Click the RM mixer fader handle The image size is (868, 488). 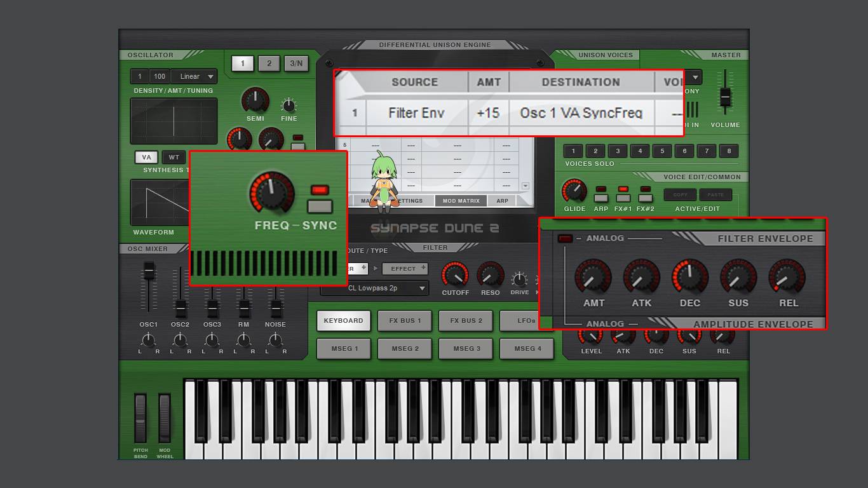click(244, 308)
